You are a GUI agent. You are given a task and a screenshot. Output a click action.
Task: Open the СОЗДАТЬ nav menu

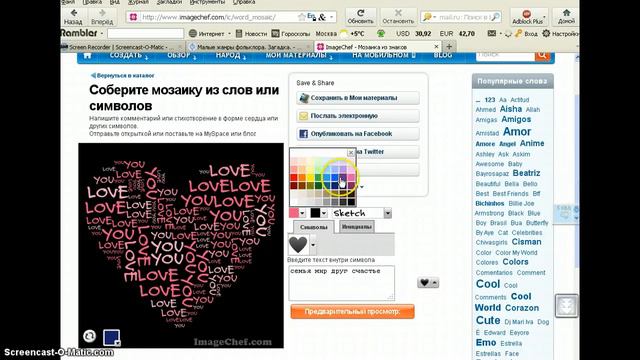coord(129,56)
